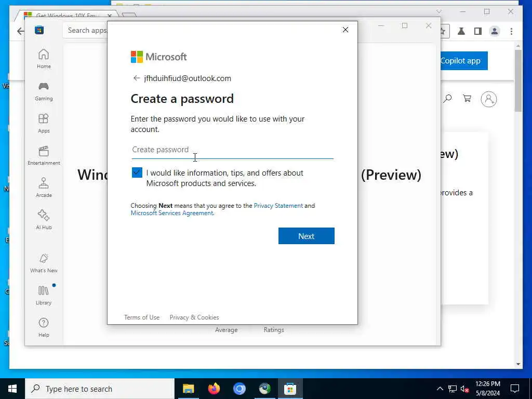The height and width of the screenshot is (399, 532).
Task: Open Help in Store sidebar
Action: (x=44, y=327)
